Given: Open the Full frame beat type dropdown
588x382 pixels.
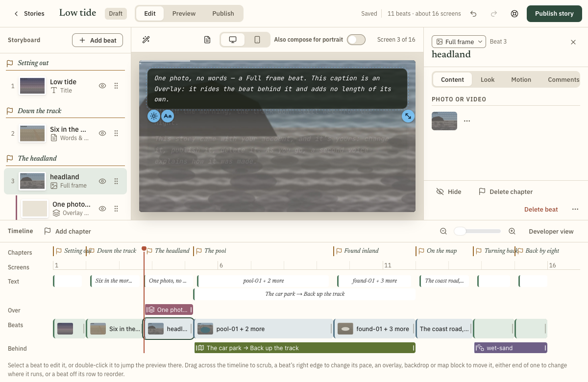Looking at the screenshot, I should (459, 42).
